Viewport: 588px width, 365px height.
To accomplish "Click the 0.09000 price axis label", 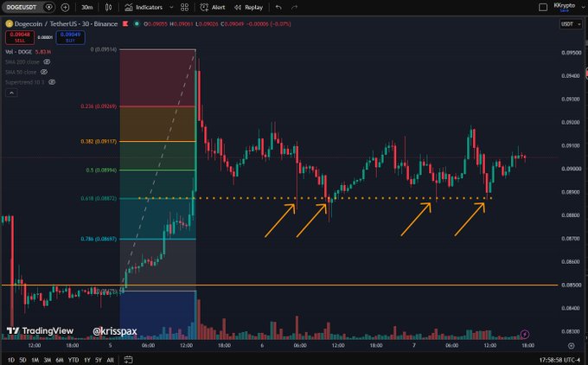I will point(572,169).
